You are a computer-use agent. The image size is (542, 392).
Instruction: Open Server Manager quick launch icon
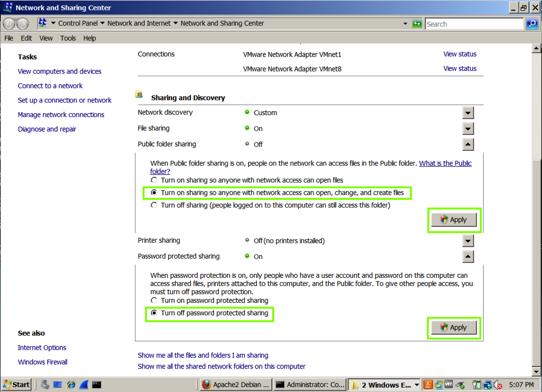point(45,384)
